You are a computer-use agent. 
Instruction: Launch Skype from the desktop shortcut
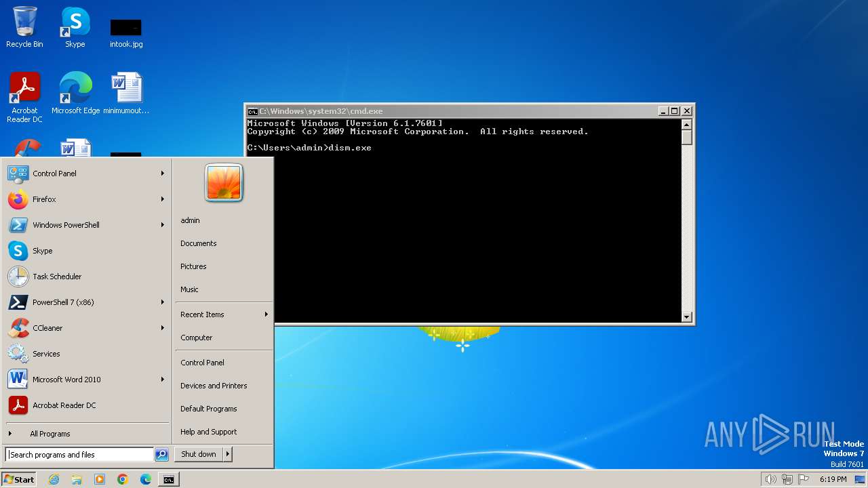[75, 27]
